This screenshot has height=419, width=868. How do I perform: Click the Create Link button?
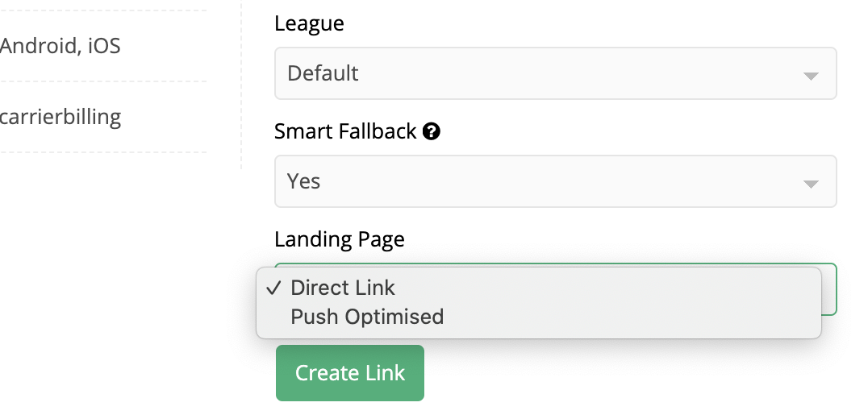350,373
